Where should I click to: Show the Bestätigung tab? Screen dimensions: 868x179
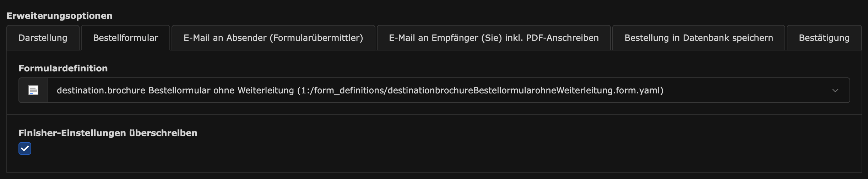pos(824,38)
